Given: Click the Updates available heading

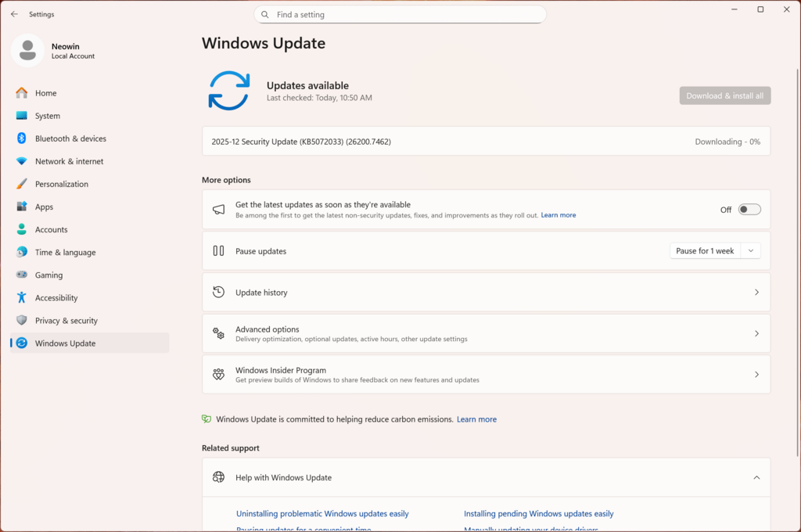Looking at the screenshot, I should tap(307, 85).
